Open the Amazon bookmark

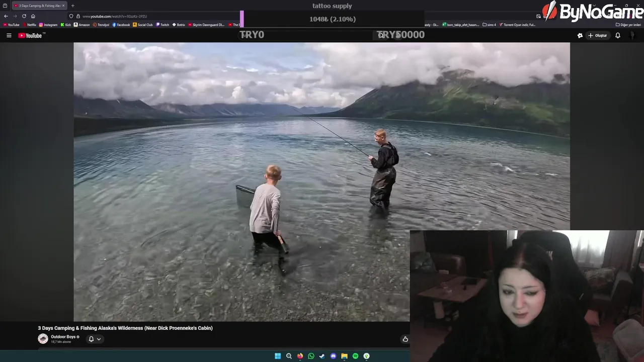[82, 25]
